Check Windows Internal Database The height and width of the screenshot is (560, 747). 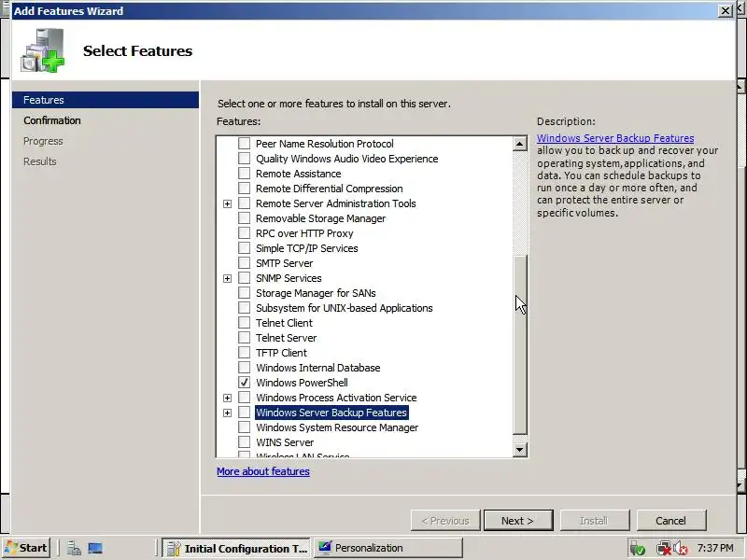point(244,367)
